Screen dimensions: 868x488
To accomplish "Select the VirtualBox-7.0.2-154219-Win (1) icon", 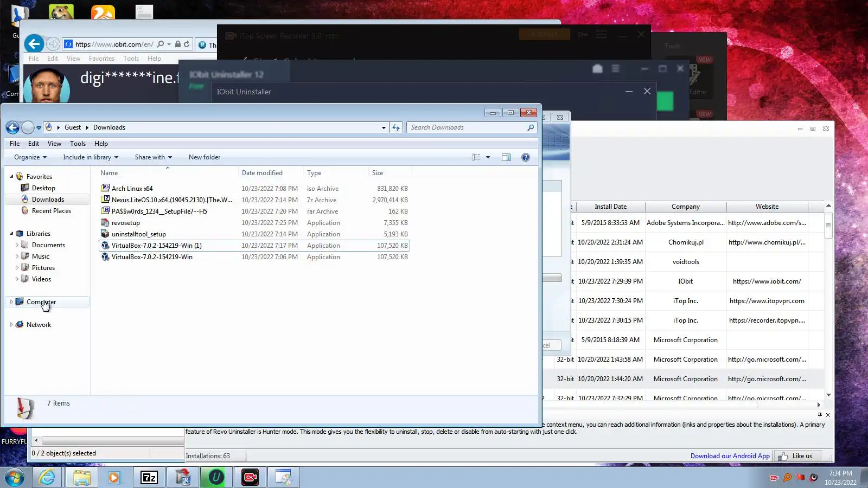I will pos(105,245).
